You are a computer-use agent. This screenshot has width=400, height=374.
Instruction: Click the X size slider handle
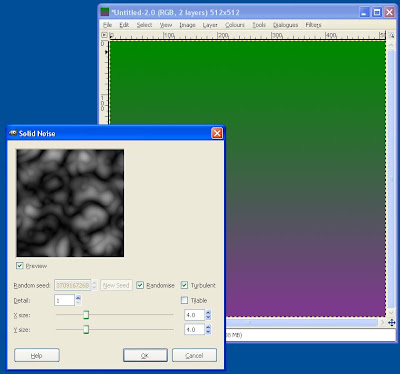[86, 315]
